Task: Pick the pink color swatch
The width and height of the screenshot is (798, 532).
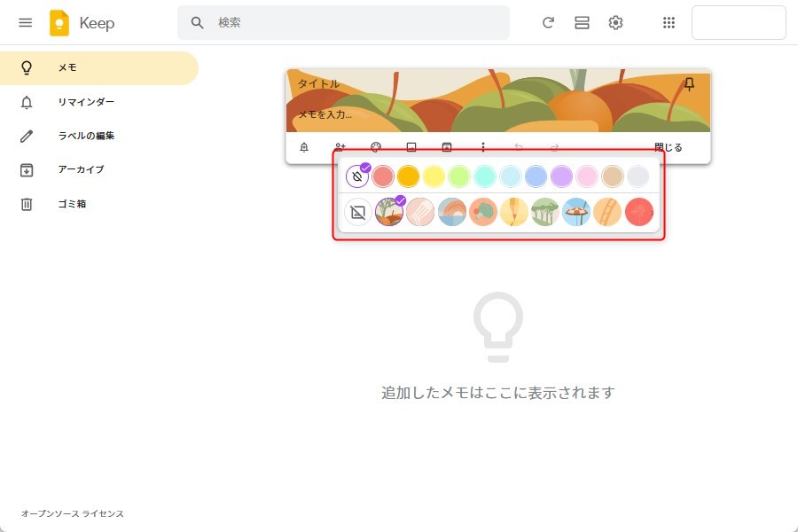Action: (587, 176)
